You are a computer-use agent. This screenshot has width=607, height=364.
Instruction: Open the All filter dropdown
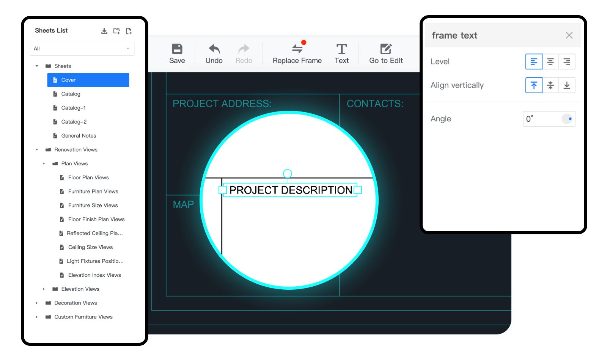click(x=82, y=49)
